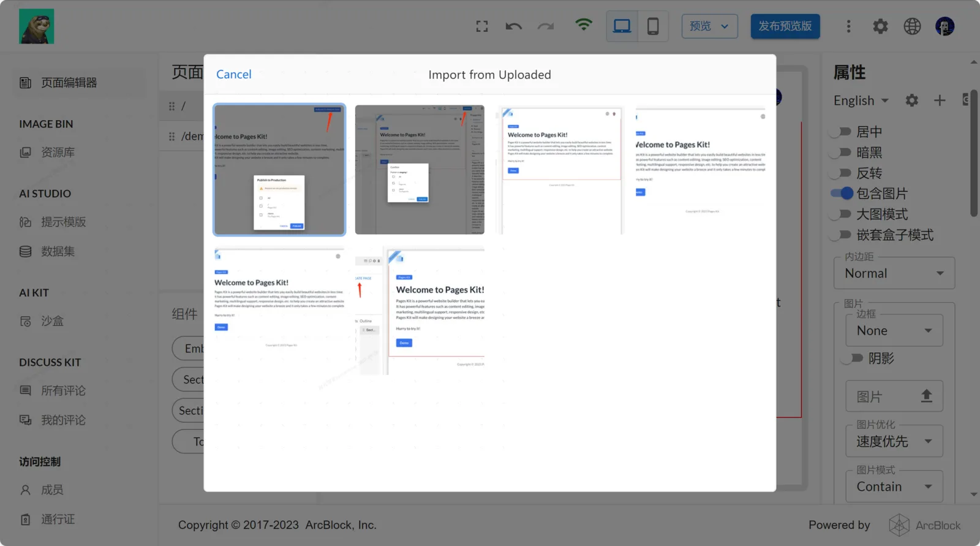Open 页面编辑器 in the sidebar
This screenshot has height=546, width=980.
pyautogui.click(x=80, y=83)
